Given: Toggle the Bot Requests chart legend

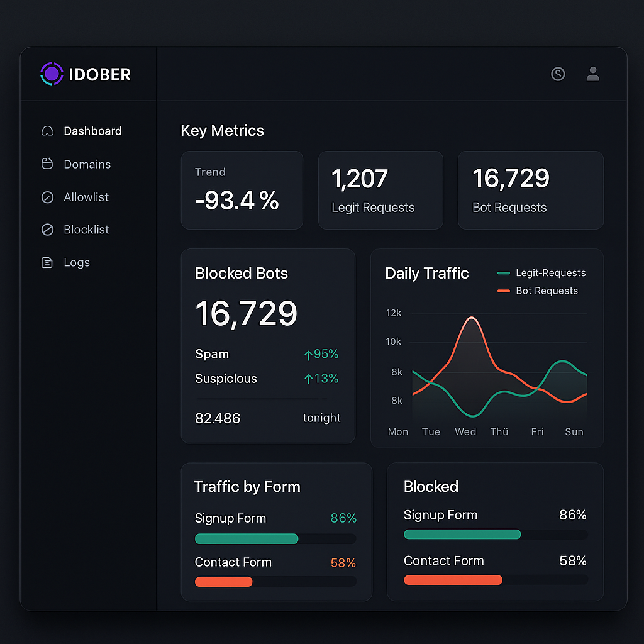Looking at the screenshot, I should [x=538, y=291].
